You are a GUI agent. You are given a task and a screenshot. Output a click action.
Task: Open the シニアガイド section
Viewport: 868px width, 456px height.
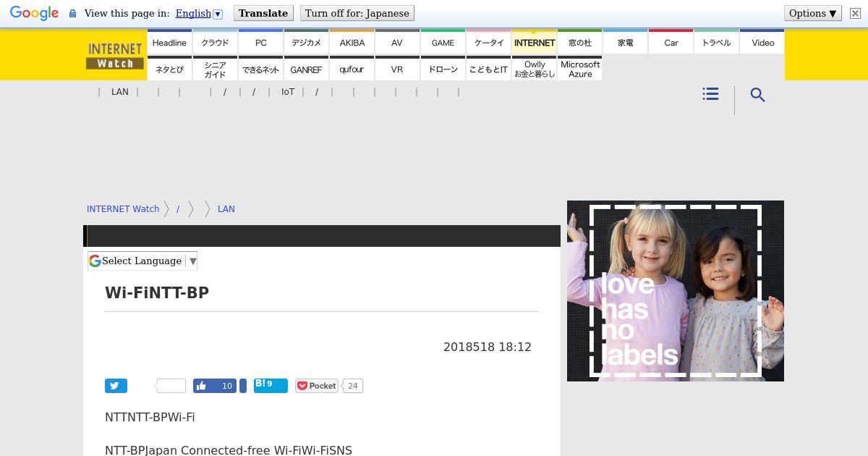(215, 69)
